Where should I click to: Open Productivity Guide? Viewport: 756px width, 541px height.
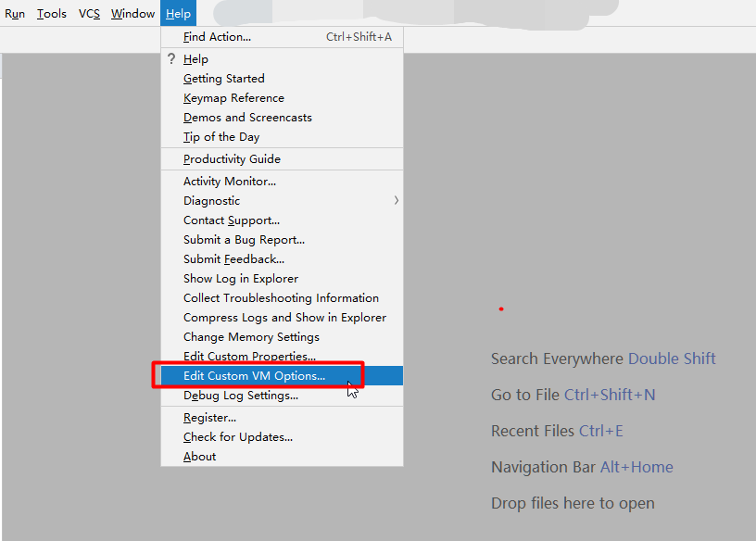tap(282, 159)
